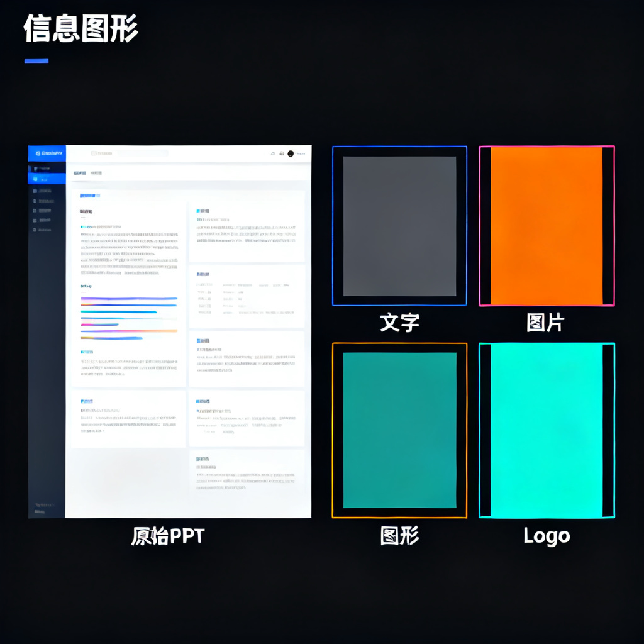The image size is (644, 644).
Task: Click the grey 文字 panel
Action: coord(399,226)
